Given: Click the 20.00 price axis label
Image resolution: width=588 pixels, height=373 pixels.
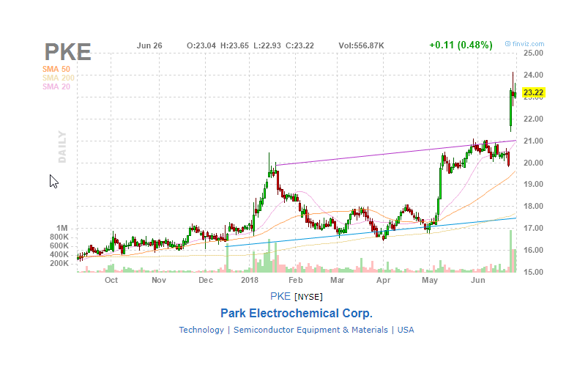Looking at the screenshot, I should (533, 163).
